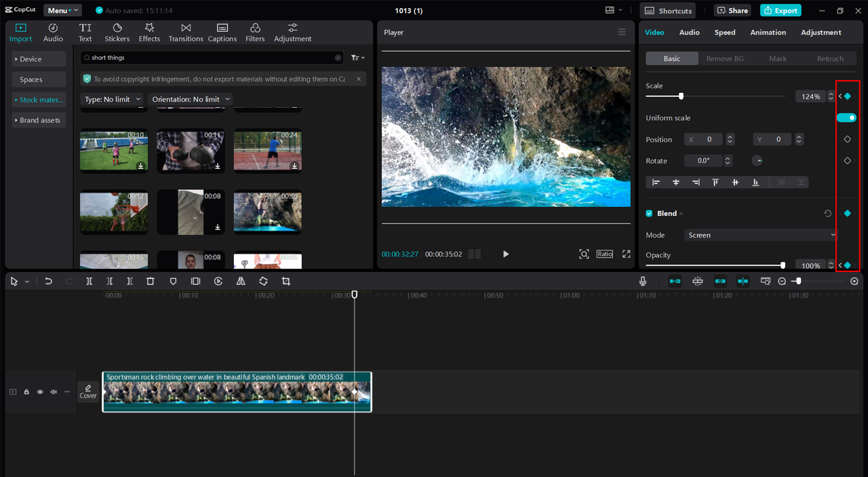The image size is (868, 477).
Task: Open the Captions tab
Action: (222, 32)
